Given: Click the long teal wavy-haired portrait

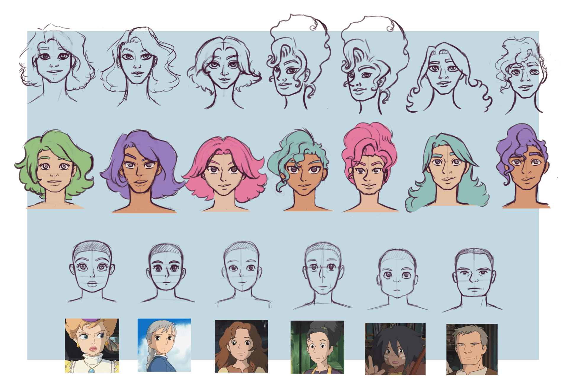Looking at the screenshot, I should click(447, 173).
